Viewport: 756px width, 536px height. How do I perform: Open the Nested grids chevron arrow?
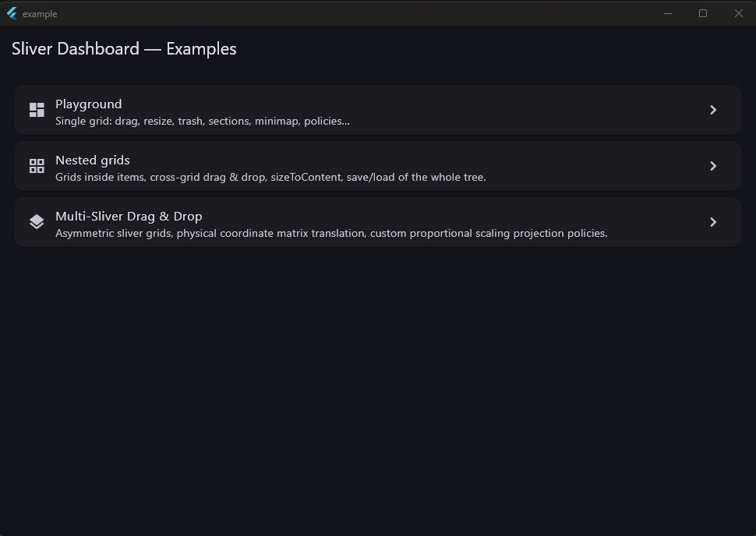tap(713, 166)
